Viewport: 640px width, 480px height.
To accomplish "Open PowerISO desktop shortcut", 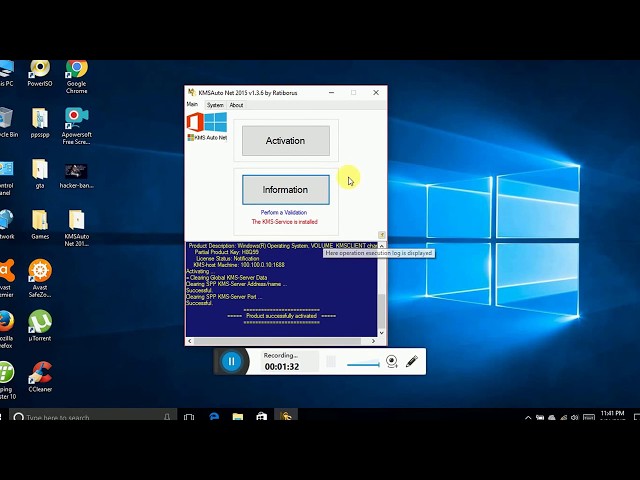I will [x=40, y=73].
